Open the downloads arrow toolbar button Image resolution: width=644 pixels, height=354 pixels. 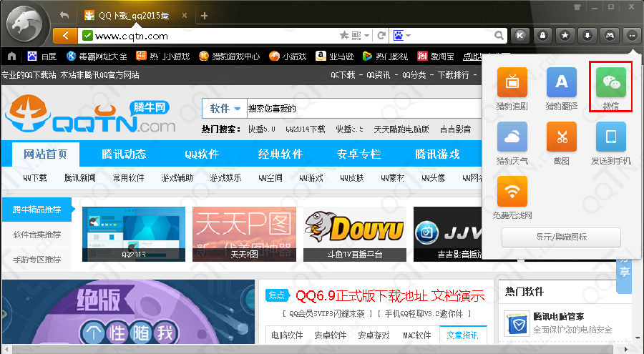pyautogui.click(x=587, y=35)
